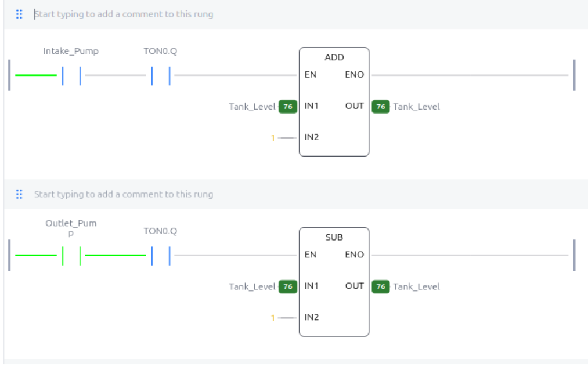Screen dimensions: 588x367
Task: Click the 76 value badge at ADD IN1
Action: point(288,106)
